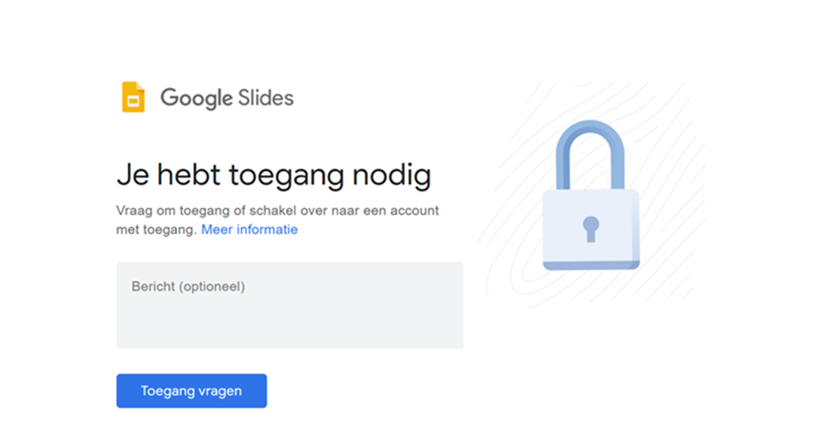Click the yellow Google Slides file icon

point(133,97)
